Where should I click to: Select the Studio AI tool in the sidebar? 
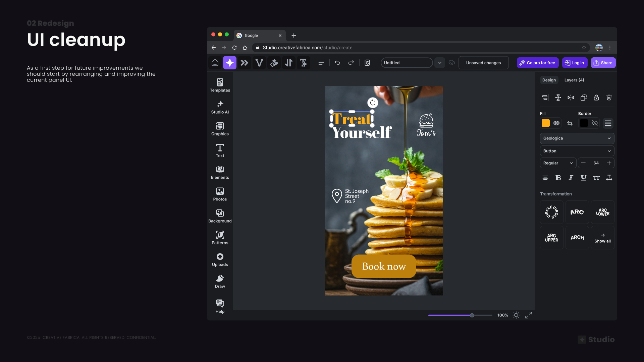220,107
